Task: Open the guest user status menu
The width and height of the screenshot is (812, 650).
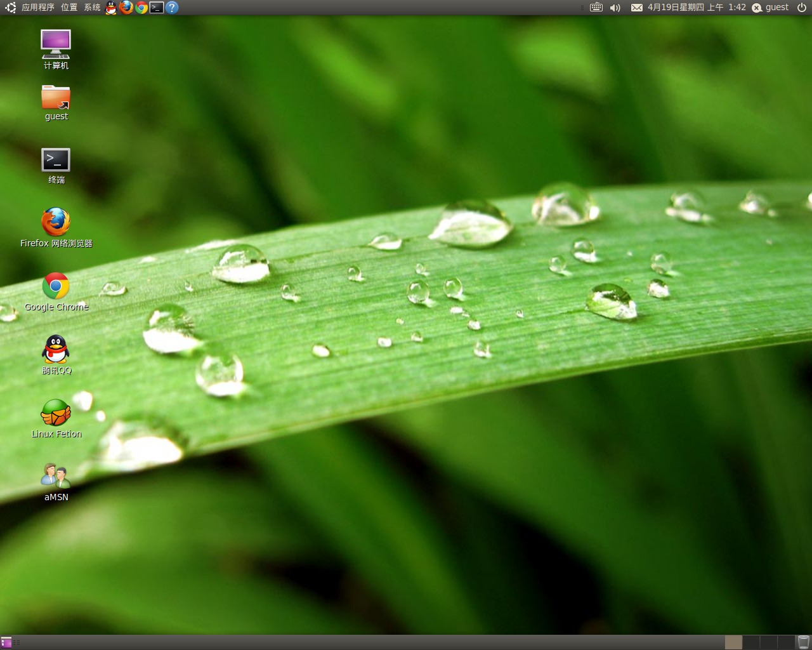Action: click(x=770, y=8)
